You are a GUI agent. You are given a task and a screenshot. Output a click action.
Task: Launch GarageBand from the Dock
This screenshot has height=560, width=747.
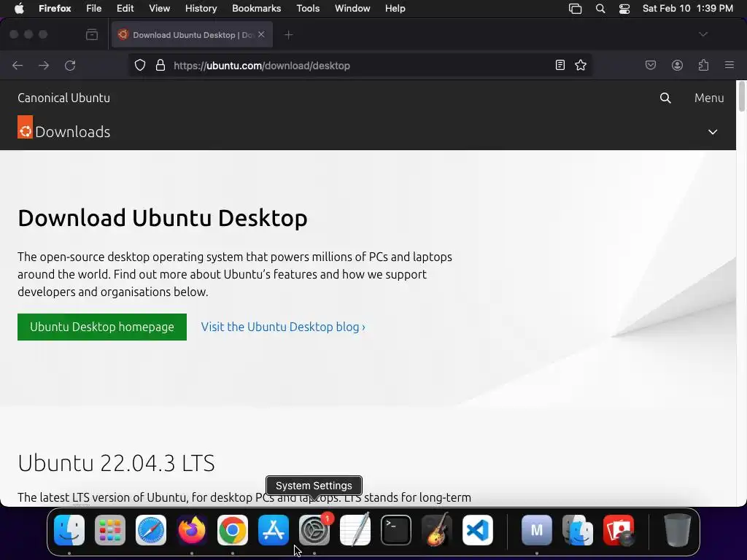coord(437,530)
